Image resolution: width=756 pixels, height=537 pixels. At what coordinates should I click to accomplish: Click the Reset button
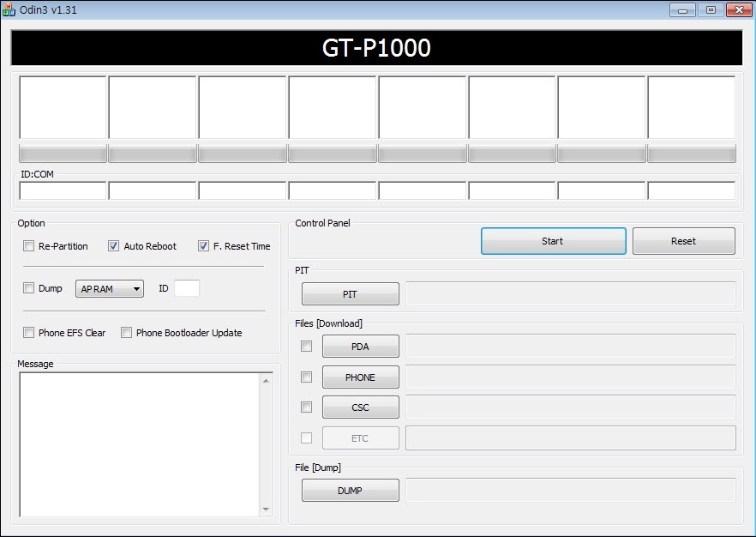tap(684, 241)
